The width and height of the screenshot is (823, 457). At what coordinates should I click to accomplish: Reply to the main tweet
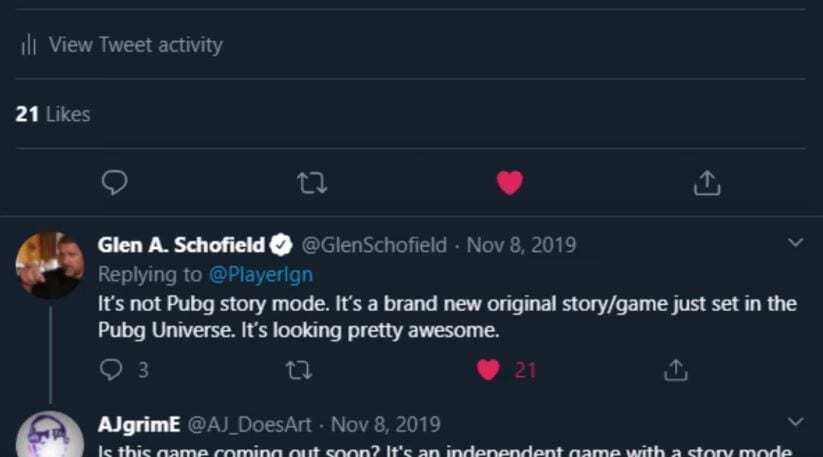coord(115,182)
